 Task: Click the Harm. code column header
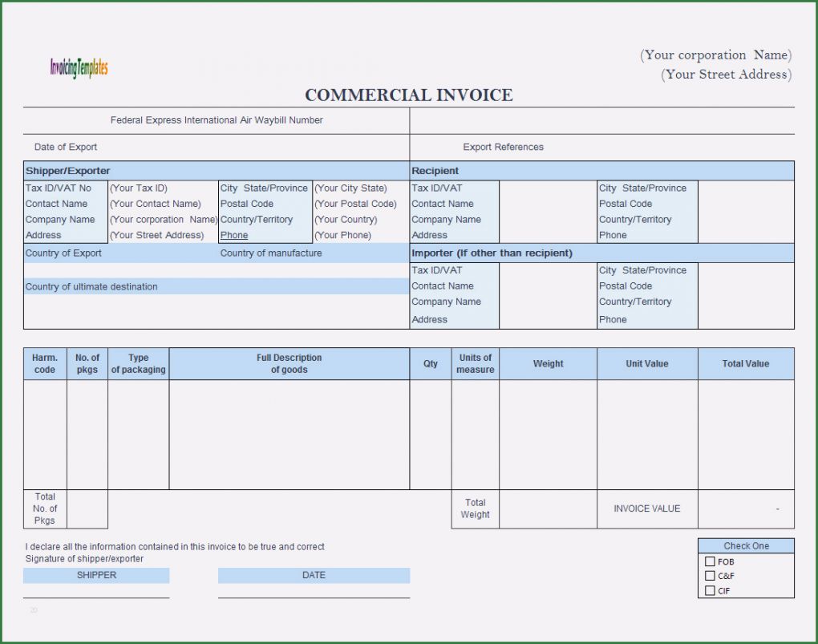(45, 364)
